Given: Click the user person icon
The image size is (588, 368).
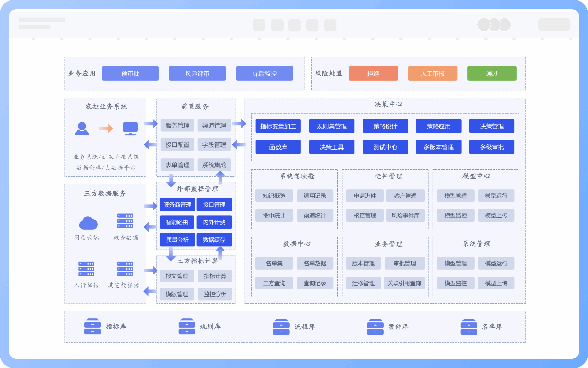Looking at the screenshot, I should [82, 128].
